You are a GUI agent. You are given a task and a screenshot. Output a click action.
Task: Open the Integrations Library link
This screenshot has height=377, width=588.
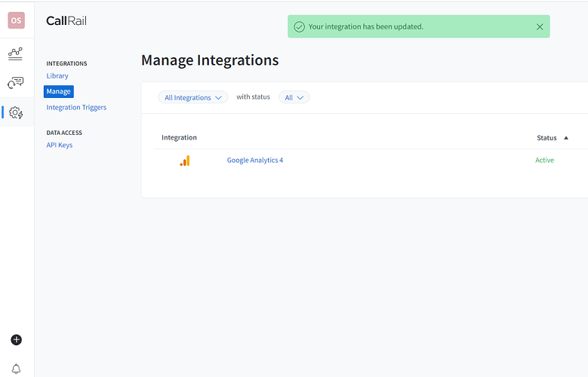click(x=57, y=75)
